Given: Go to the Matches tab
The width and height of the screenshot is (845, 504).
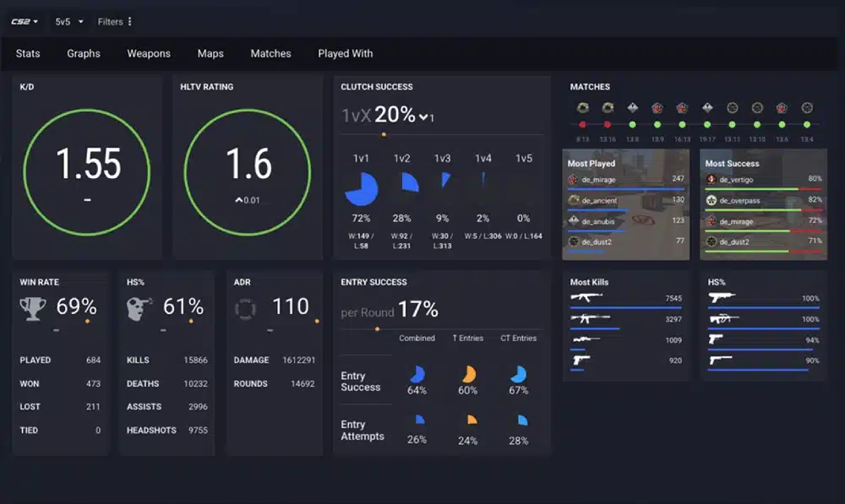Looking at the screenshot, I should 270,53.
